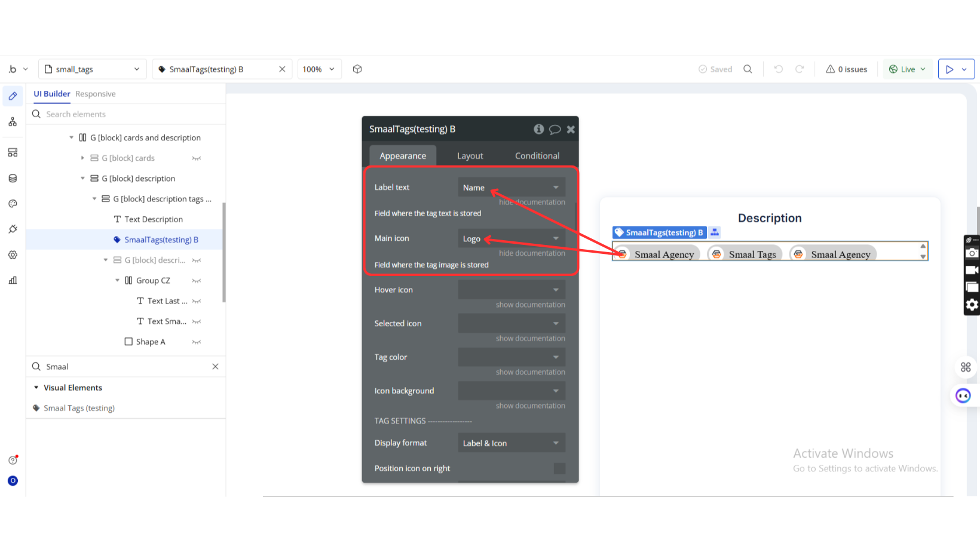Open the Hover icon dropdown
This screenshot has height=552, width=980.
click(512, 290)
